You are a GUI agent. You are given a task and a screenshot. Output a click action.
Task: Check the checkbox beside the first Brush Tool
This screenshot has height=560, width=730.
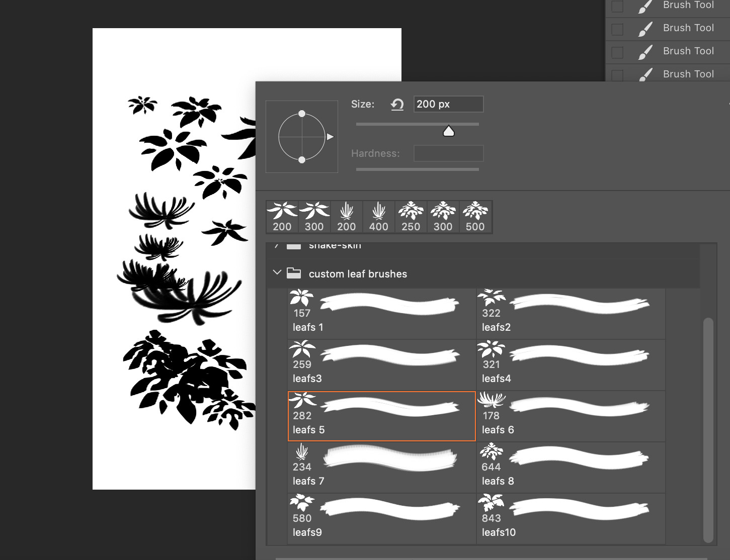(x=617, y=6)
